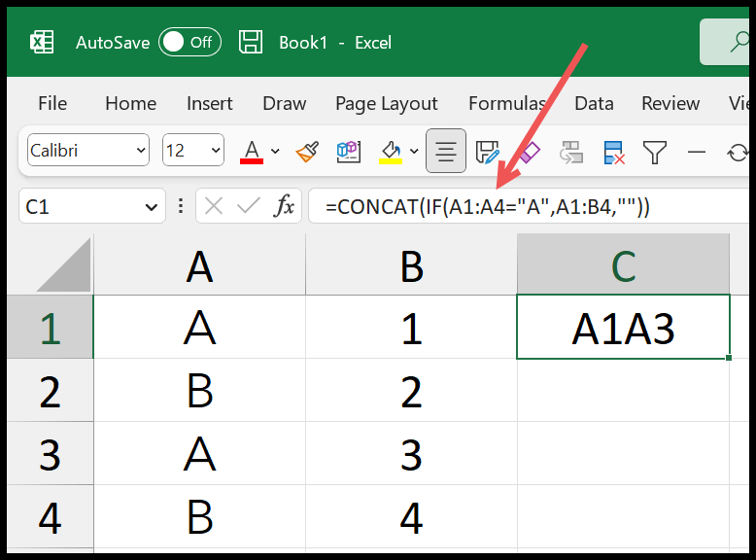Click the CONCAT formula in formula bar
This screenshot has width=756, height=560.
tap(488, 207)
